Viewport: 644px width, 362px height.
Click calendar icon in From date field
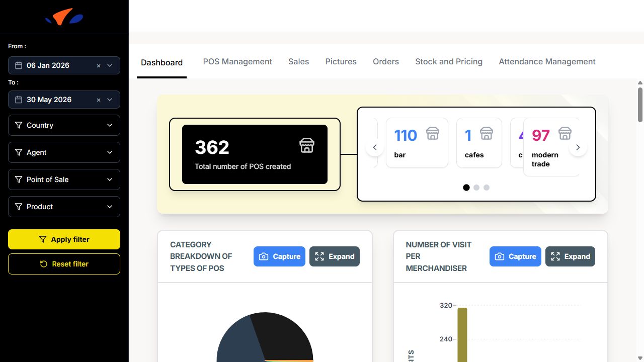pyautogui.click(x=19, y=65)
